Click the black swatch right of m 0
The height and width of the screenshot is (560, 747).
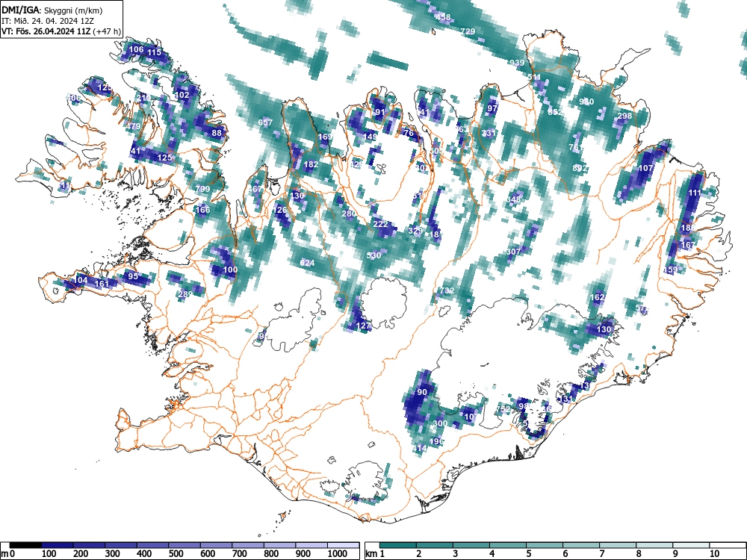(25, 545)
